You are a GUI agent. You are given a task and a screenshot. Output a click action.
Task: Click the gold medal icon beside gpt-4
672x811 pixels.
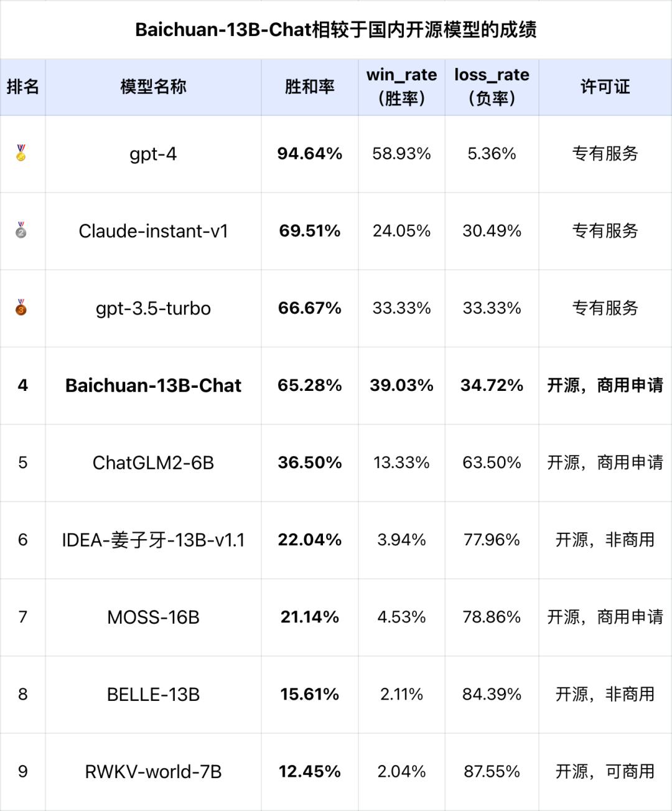pos(22,153)
